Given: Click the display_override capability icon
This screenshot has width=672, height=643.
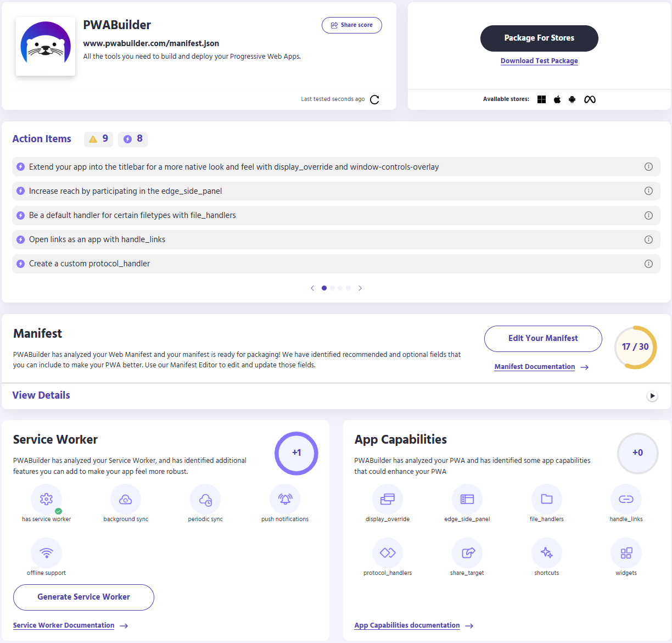Looking at the screenshot, I should coord(388,499).
